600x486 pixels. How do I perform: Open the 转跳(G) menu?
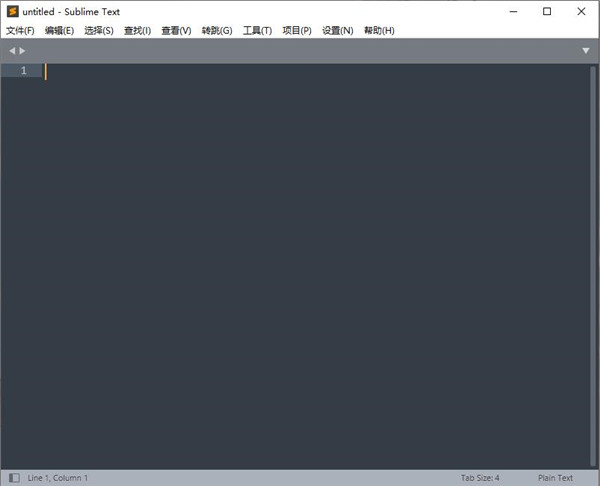click(x=217, y=31)
